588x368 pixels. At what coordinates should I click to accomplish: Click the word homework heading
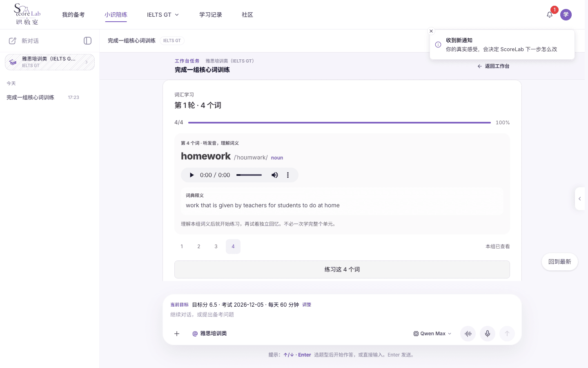coord(206,156)
